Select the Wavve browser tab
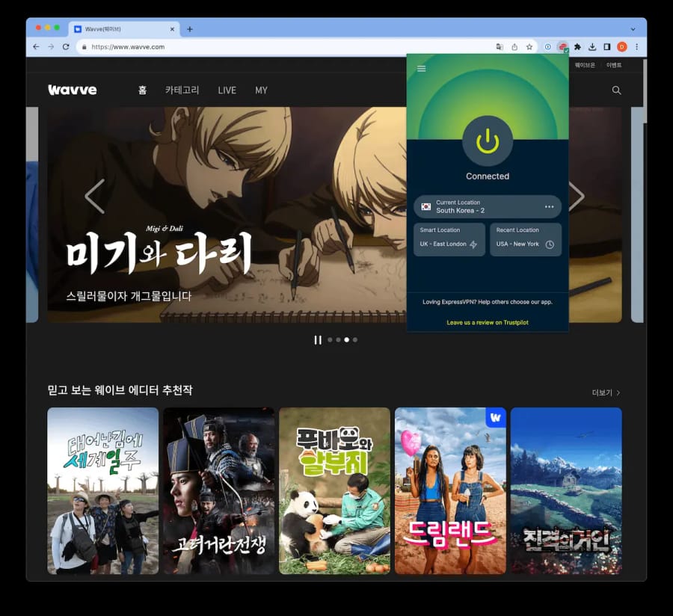The image size is (673, 616). (124, 29)
